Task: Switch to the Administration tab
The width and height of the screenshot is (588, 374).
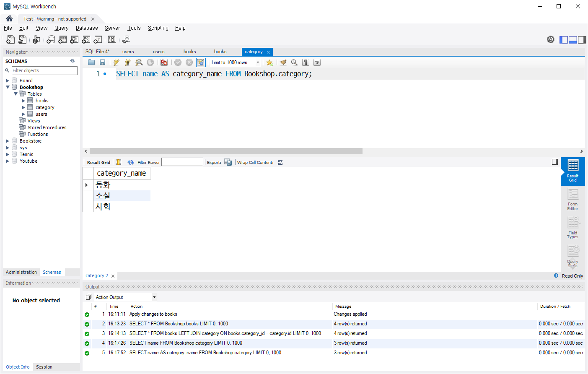Action: click(x=21, y=272)
